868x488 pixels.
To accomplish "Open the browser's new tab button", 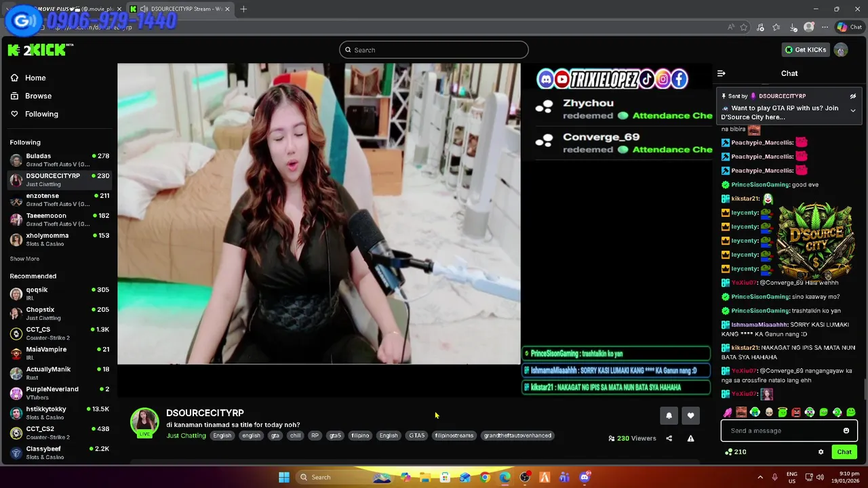I will tap(243, 9).
